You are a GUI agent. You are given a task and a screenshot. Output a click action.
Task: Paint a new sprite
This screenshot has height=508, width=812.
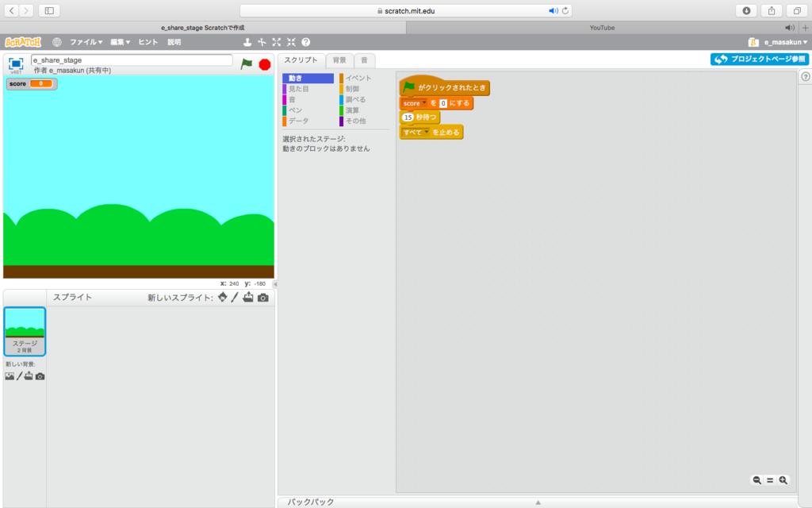[x=235, y=297]
